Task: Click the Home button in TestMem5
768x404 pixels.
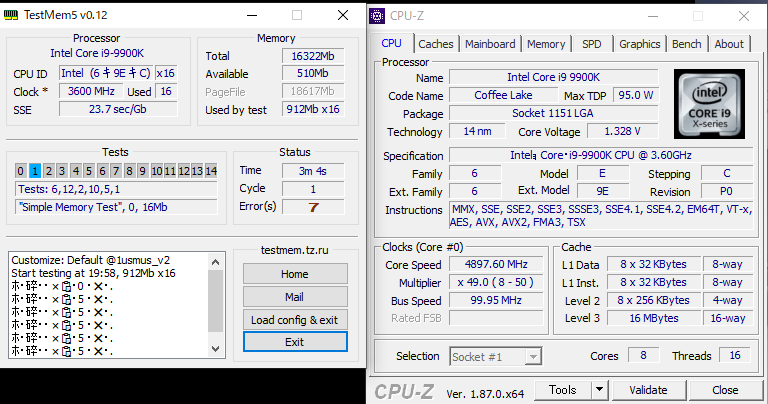Action: 295,274
